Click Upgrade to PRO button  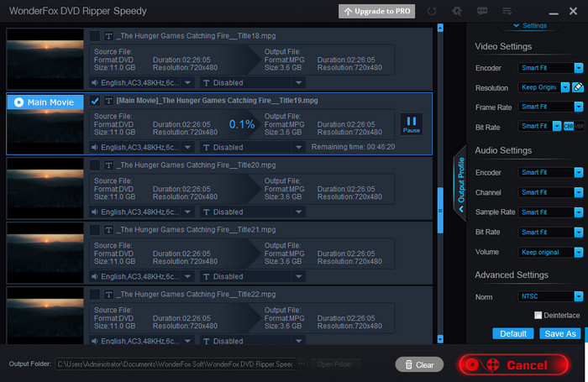click(376, 11)
